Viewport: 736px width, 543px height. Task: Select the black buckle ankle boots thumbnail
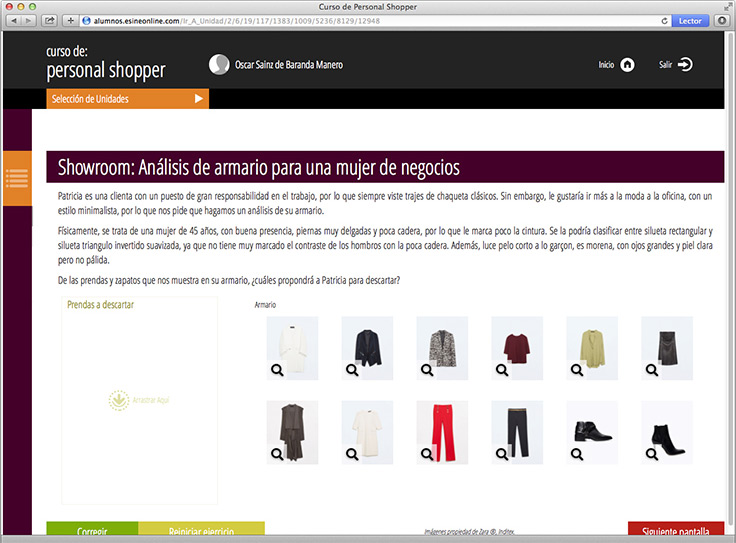click(x=592, y=431)
